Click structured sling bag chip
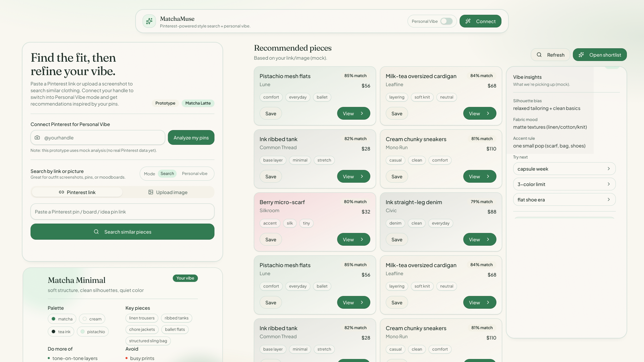Screen dimensions: 644x362 pos(148,341)
